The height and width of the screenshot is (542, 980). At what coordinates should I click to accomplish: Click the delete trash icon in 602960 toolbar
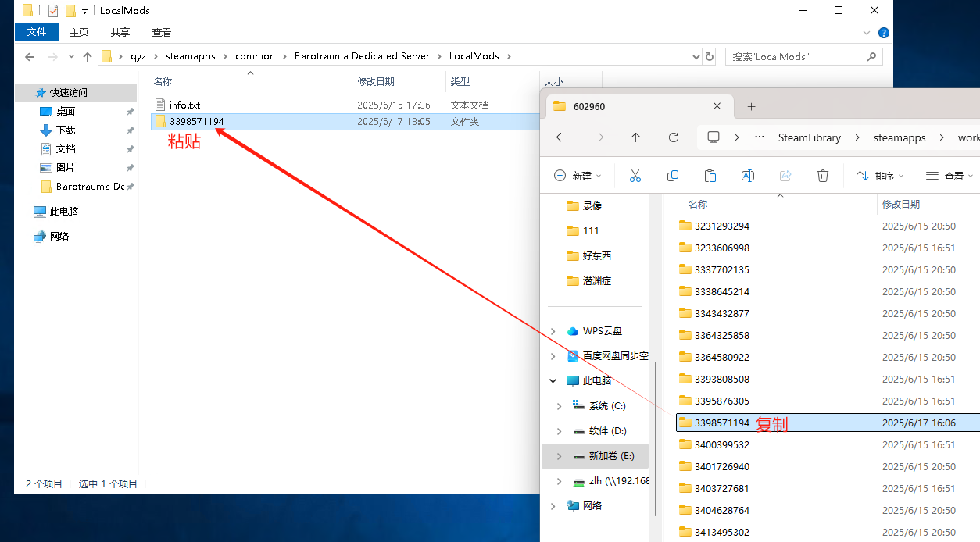822,176
